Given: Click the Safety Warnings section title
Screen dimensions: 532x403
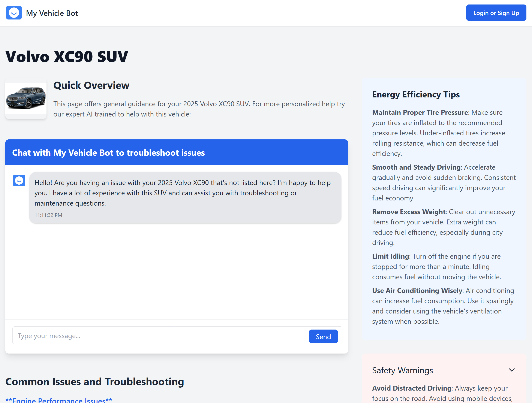Looking at the screenshot, I should click(x=402, y=370).
